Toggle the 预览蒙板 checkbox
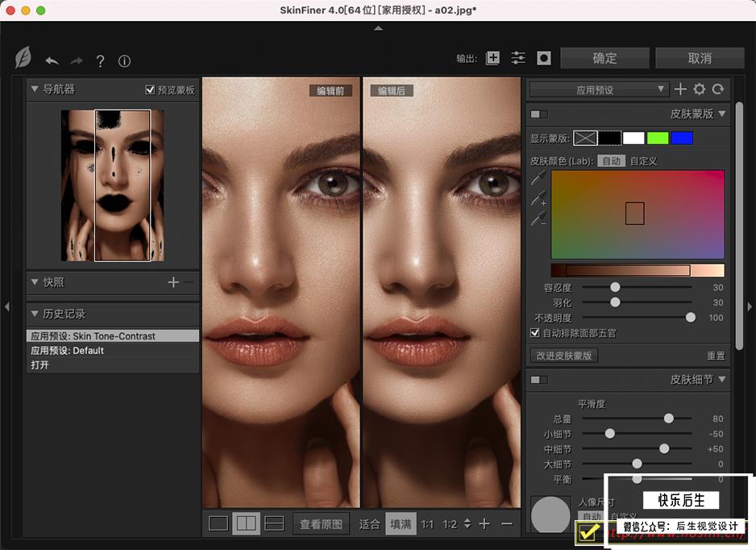The height and width of the screenshot is (550, 756). 150,90
